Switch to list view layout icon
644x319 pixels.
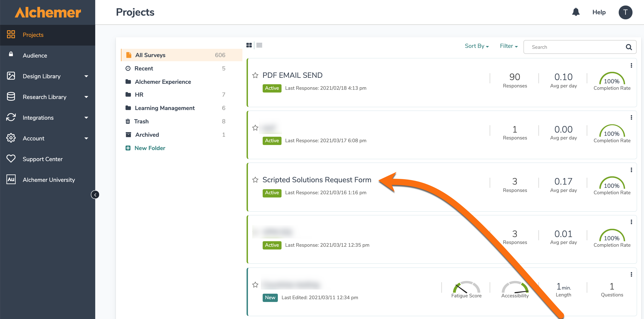point(259,45)
